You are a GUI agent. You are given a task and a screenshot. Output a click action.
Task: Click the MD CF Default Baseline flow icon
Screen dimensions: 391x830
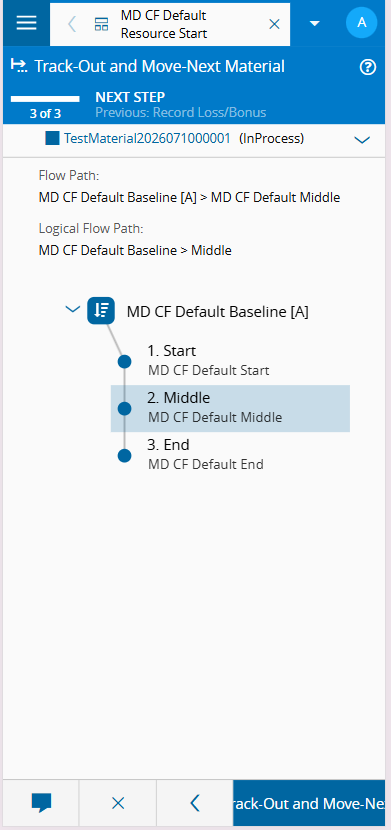[x=101, y=310]
